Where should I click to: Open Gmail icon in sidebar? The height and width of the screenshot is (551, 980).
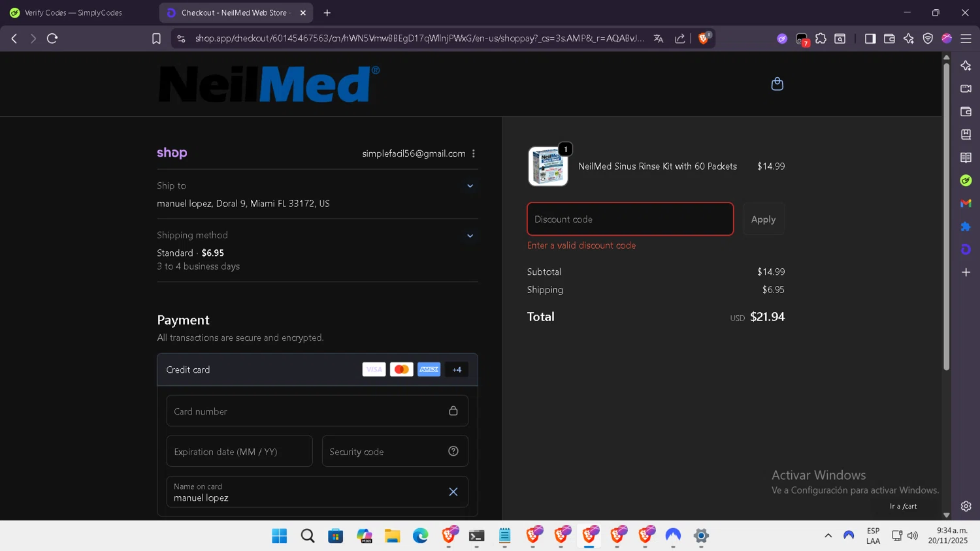(966, 203)
